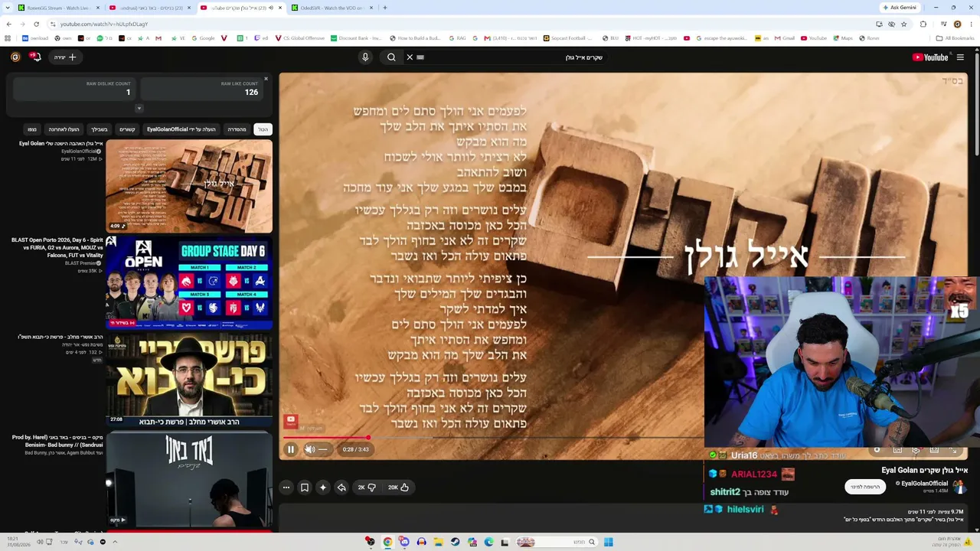Open the Gmail bookmark
This screenshot has height=551, width=980.
[785, 38]
